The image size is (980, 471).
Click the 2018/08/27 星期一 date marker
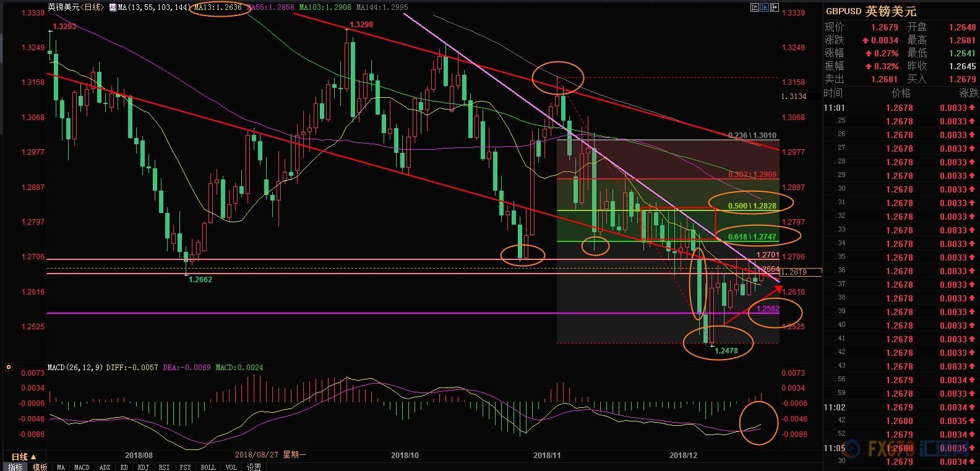click(x=270, y=455)
